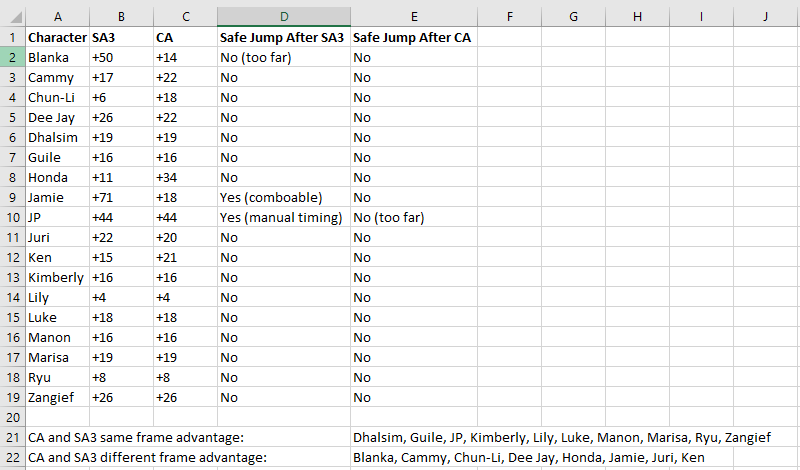Viewport: 800px width, 470px height.
Task: Select column H header
Action: (x=637, y=16)
